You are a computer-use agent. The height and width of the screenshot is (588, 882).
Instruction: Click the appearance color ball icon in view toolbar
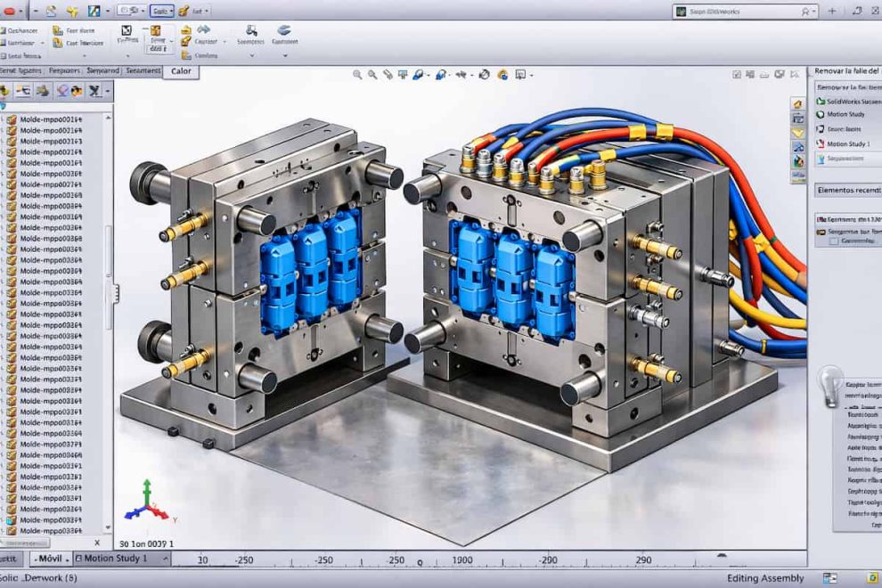click(x=502, y=75)
